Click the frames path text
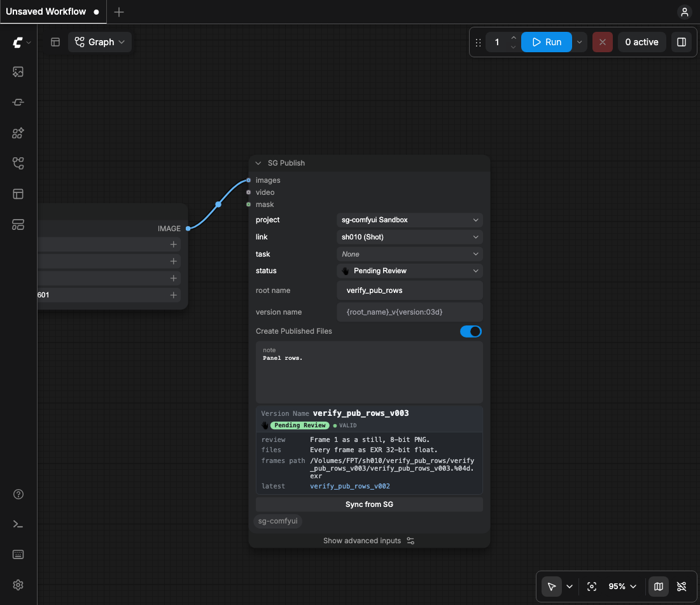This screenshot has width=700, height=605. [x=392, y=468]
